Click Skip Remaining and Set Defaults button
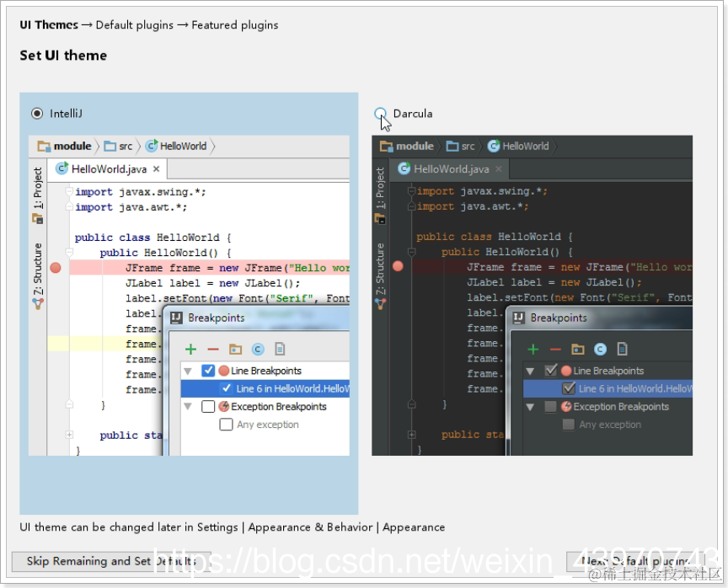728x588 pixels. tap(111, 561)
